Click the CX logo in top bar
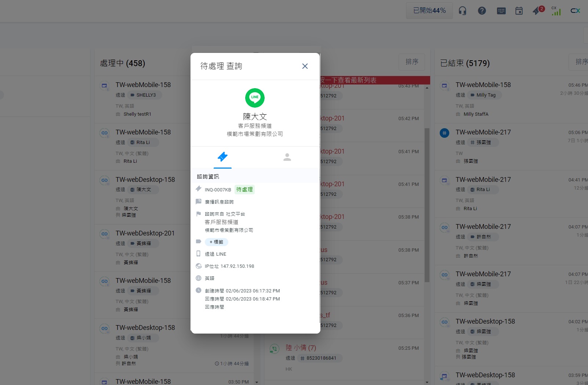 pos(576,11)
